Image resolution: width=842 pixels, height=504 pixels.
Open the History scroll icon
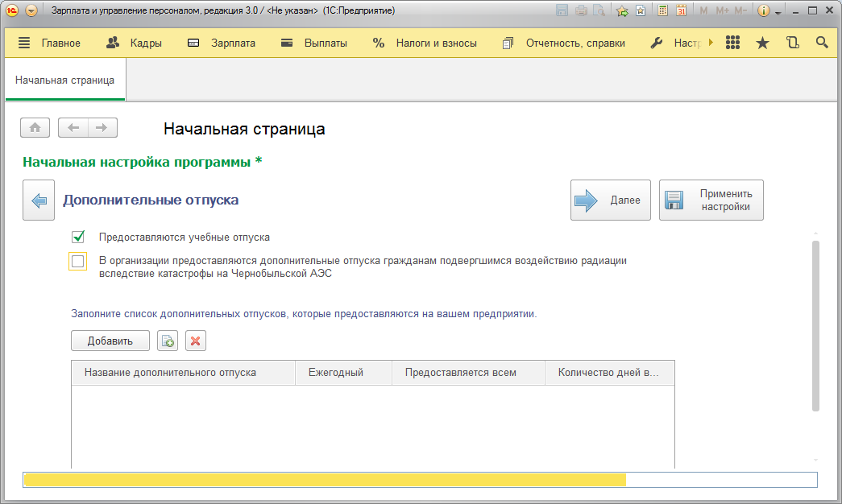tap(793, 43)
